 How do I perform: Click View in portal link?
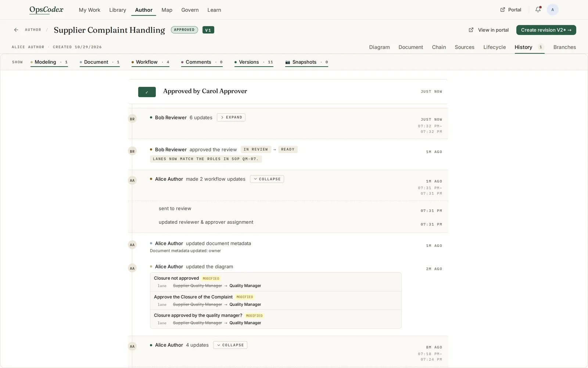489,30
